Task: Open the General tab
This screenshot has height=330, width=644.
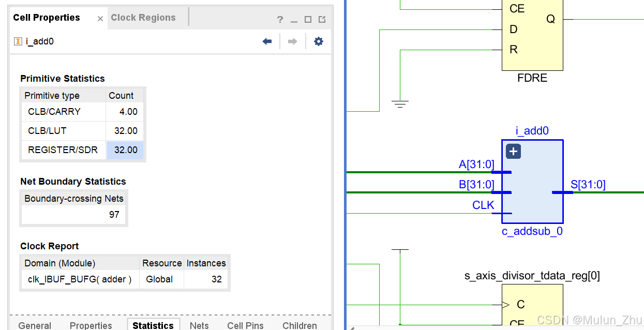Action: (35, 325)
